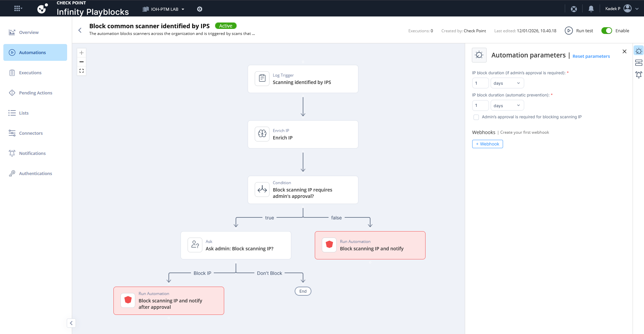Screen dimensions: 644x334
Task: Fit the flow diagram to screen
Action: (82, 71)
